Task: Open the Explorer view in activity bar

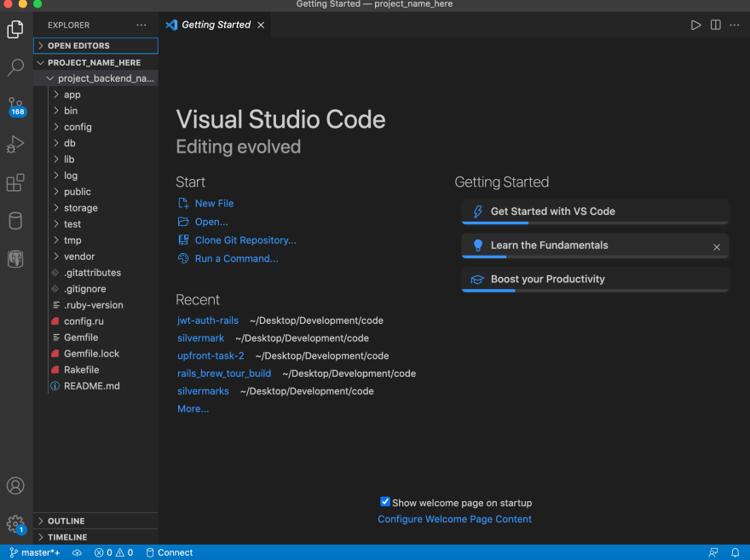Action: (15, 30)
